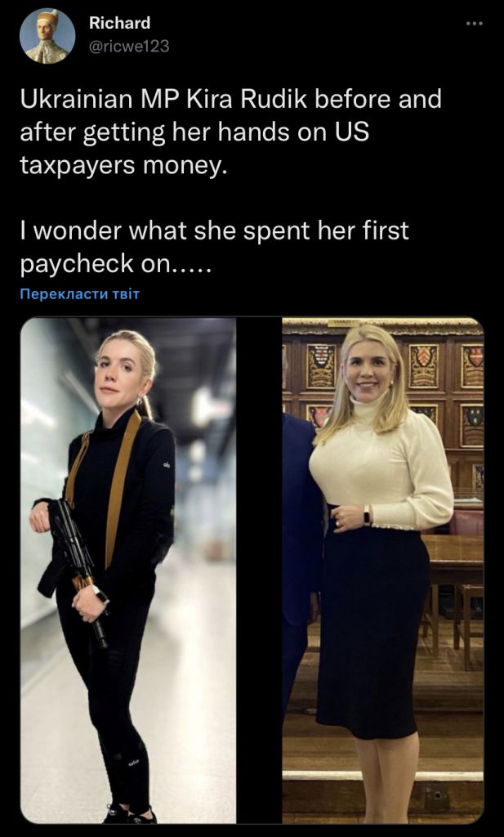Click the wristwatch in the left photo
504x837 pixels.
coord(99,593)
